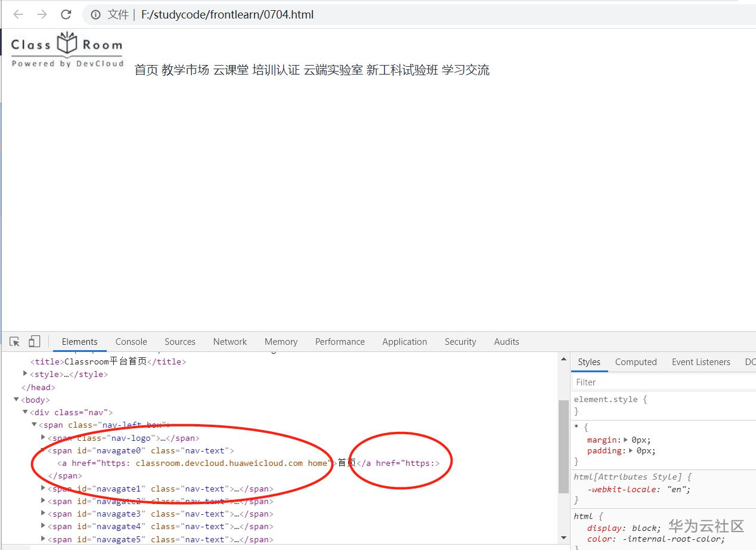756x550 pixels.
Task: Toggle the device toolbar icon
Action: pos(34,341)
